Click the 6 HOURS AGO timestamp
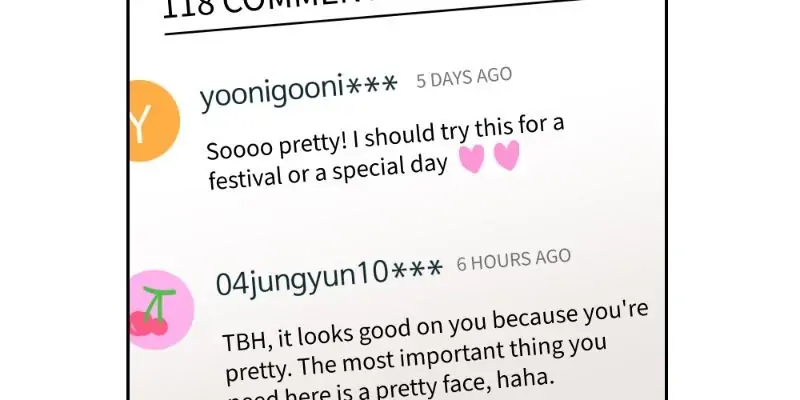This screenshot has width=800, height=400. pos(513,260)
